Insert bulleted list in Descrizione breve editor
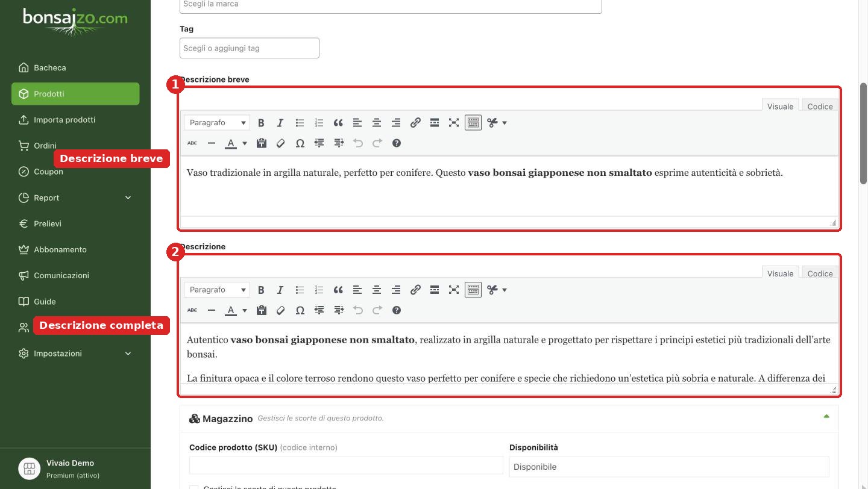This screenshot has height=489, width=868. [x=300, y=123]
